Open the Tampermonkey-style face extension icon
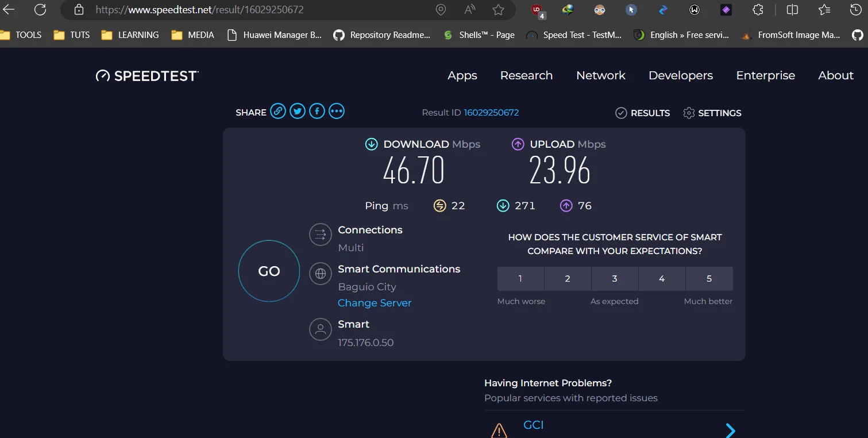868x438 pixels. click(x=600, y=10)
